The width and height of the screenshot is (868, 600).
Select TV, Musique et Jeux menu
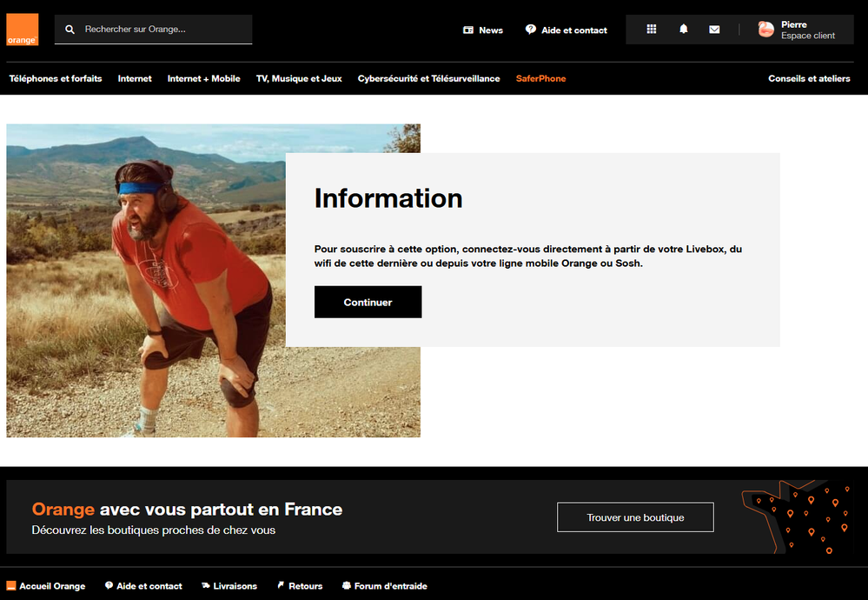point(299,78)
